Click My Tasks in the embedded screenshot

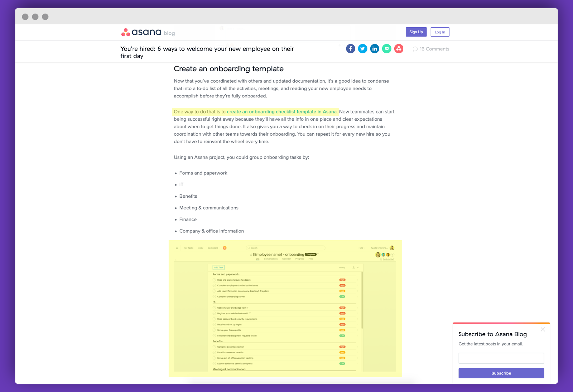[x=189, y=248]
